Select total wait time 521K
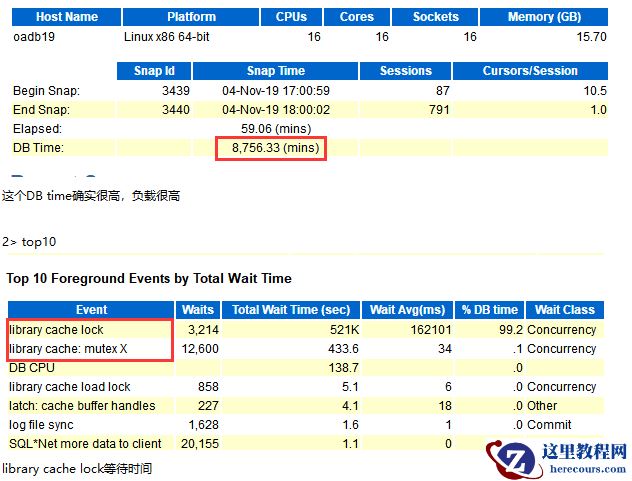Viewport: 632px width, 481px height. [344, 330]
